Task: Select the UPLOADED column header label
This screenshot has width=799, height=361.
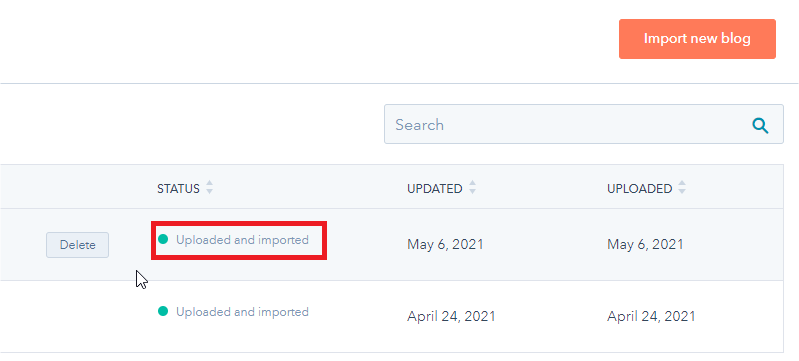Action: click(640, 189)
